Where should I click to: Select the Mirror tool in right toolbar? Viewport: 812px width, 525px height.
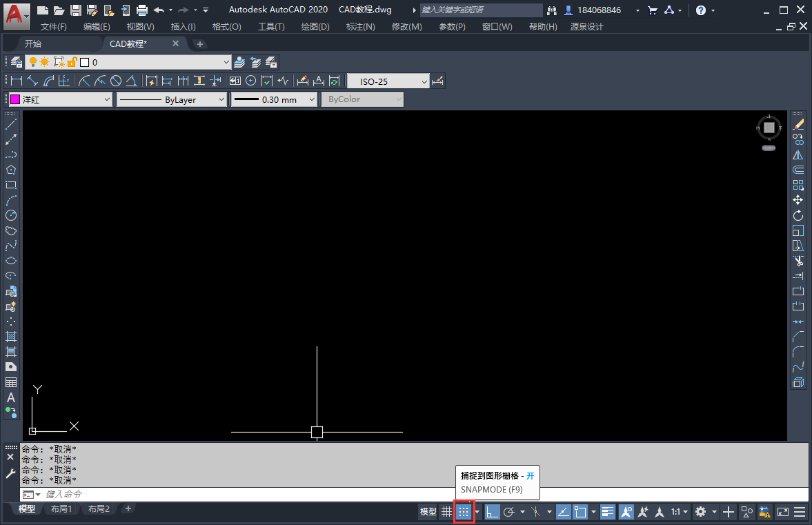coord(798,155)
